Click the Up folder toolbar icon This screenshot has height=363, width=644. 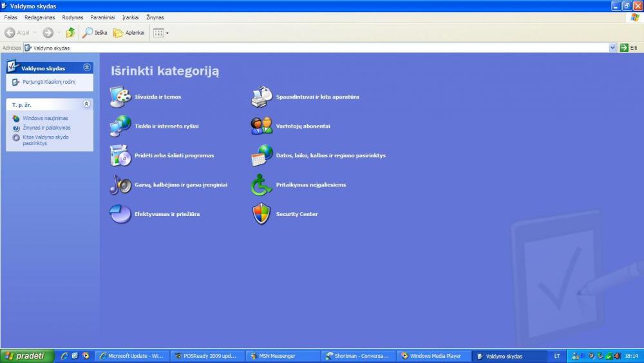coord(71,32)
